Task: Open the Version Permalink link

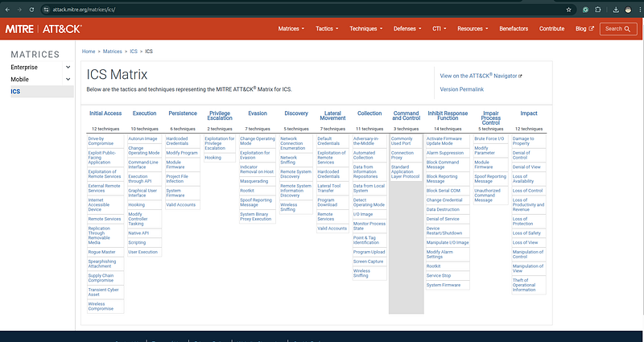Action: [x=461, y=89]
